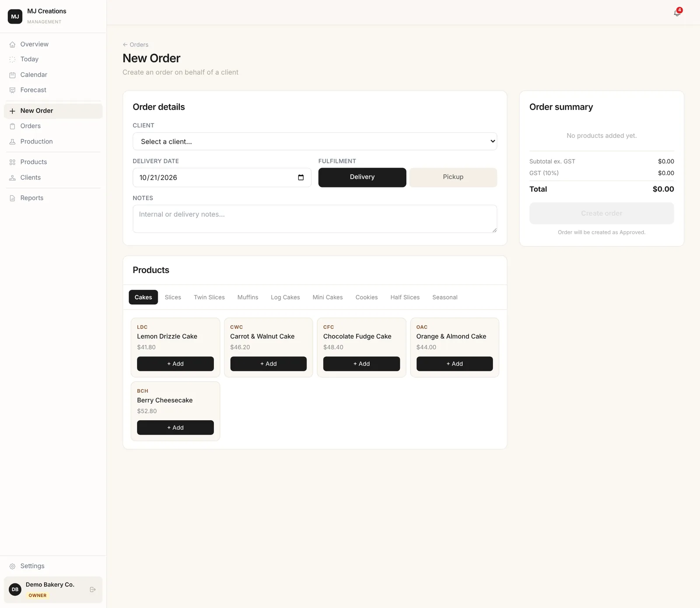Viewport: 700px width, 608px height.
Task: Click the Settings gear icon
Action: click(x=12, y=566)
